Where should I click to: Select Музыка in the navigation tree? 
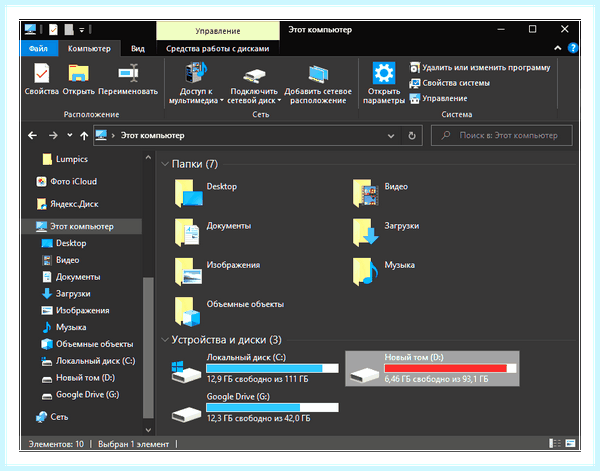click(x=64, y=328)
